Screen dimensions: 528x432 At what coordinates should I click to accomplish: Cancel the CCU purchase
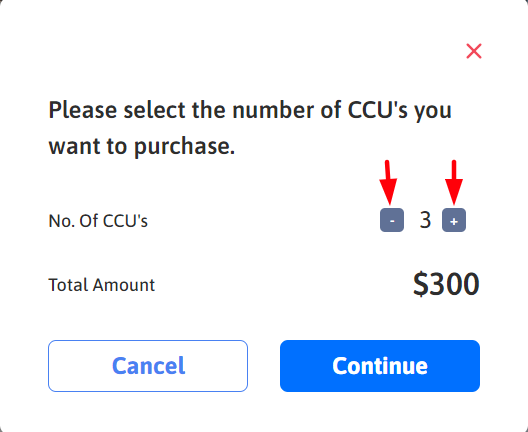click(148, 366)
